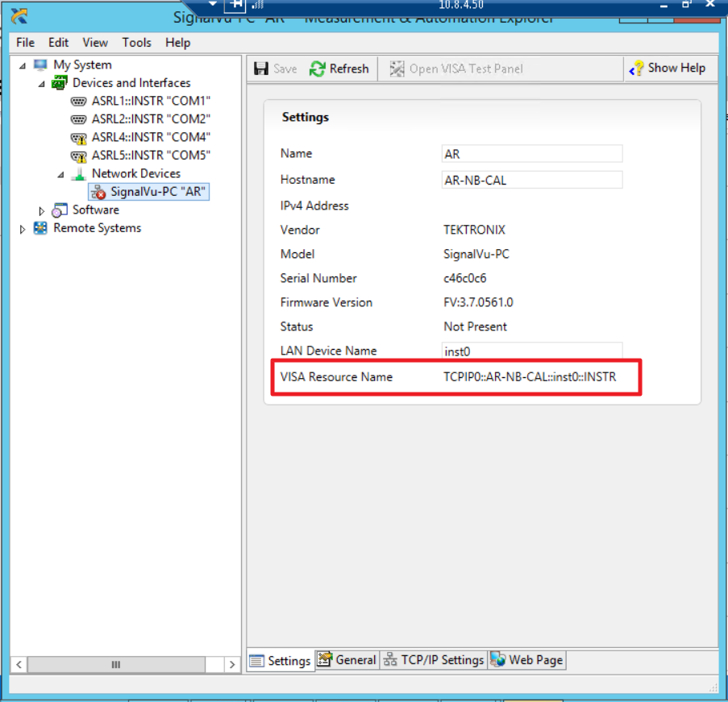Switch to the TCP/IP Settings tab

(x=433, y=660)
